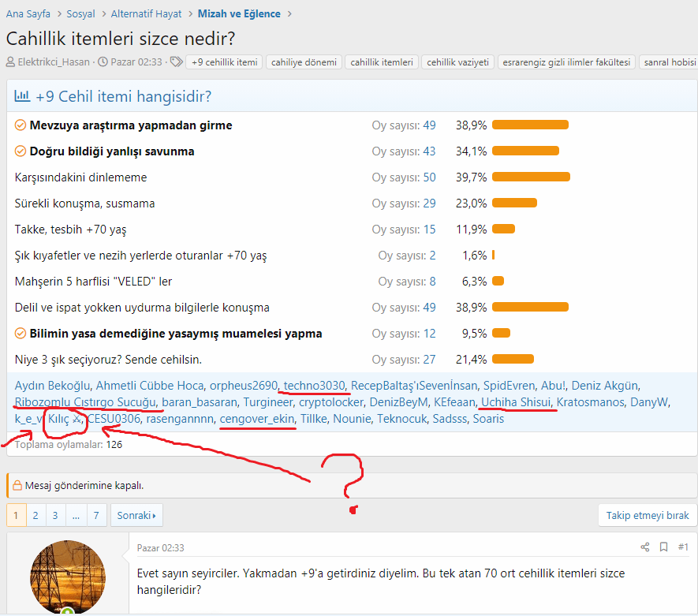The image size is (698, 616).
Task: Click the lock icon by Mesaj gönderimine kapalı
Action: [x=17, y=485]
